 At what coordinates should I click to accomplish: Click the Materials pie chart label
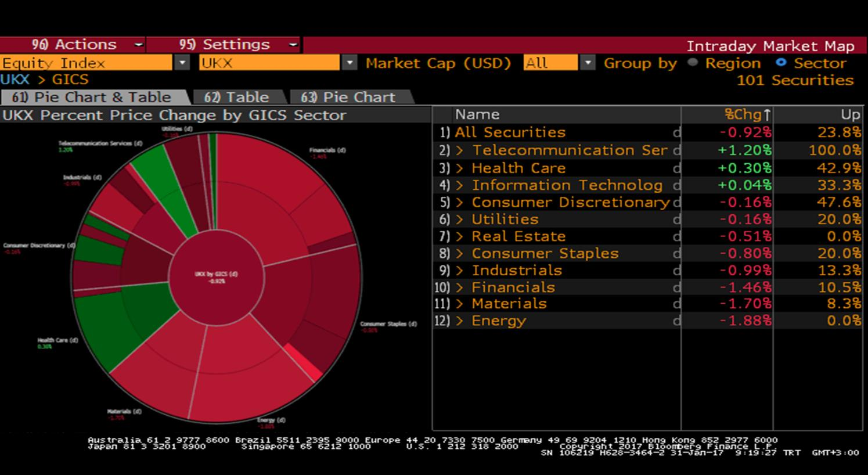tap(124, 412)
